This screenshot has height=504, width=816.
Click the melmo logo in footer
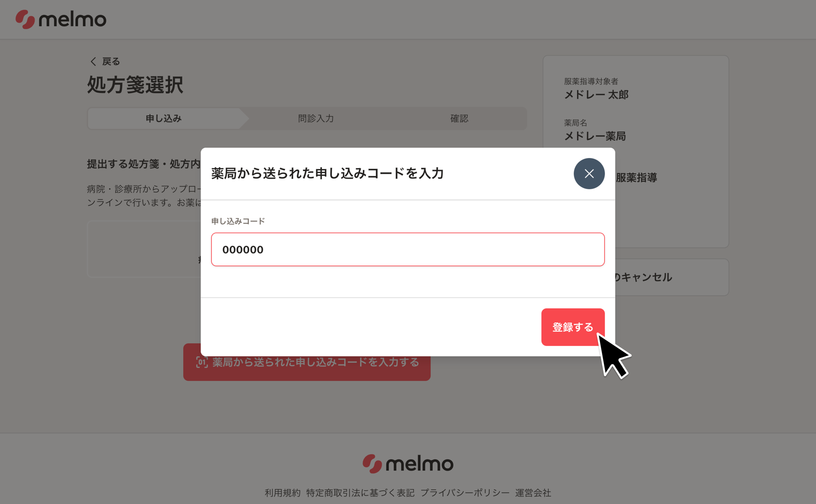click(408, 464)
